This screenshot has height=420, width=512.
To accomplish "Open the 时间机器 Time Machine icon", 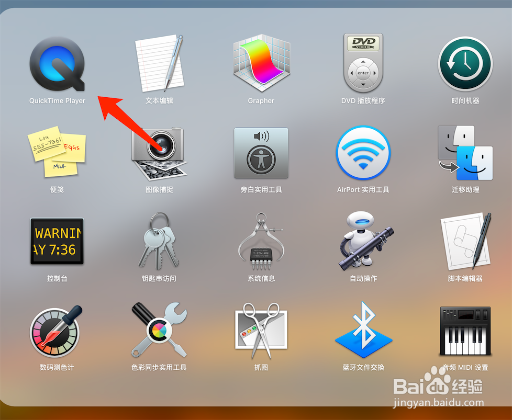I will coord(465,63).
